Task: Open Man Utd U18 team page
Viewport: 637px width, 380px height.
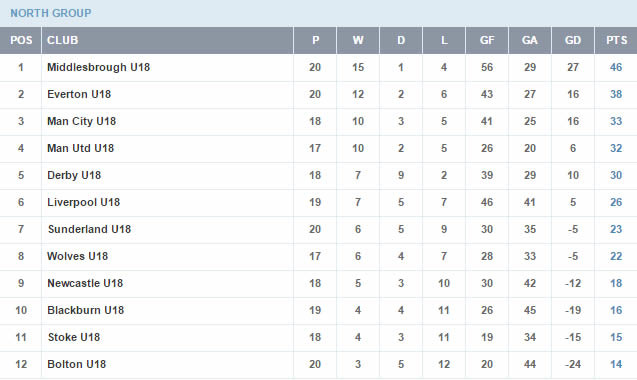Action: 80,148
